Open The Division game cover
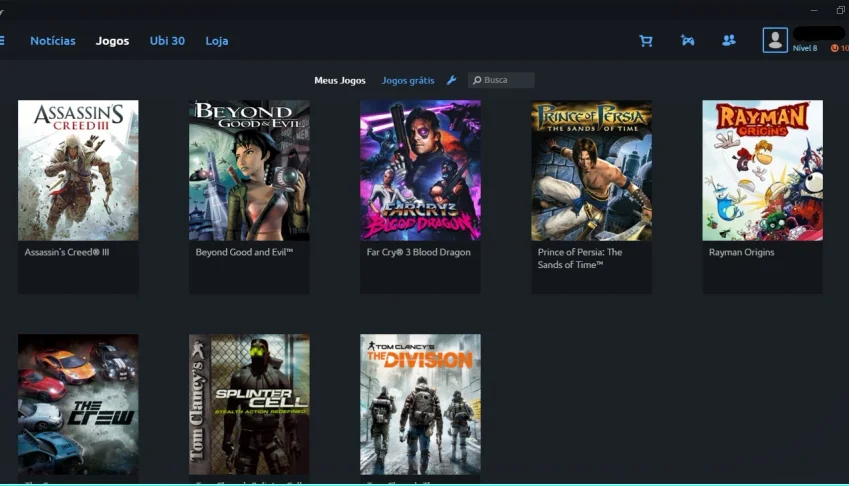Viewport: 849px width, 486px height. tap(420, 404)
